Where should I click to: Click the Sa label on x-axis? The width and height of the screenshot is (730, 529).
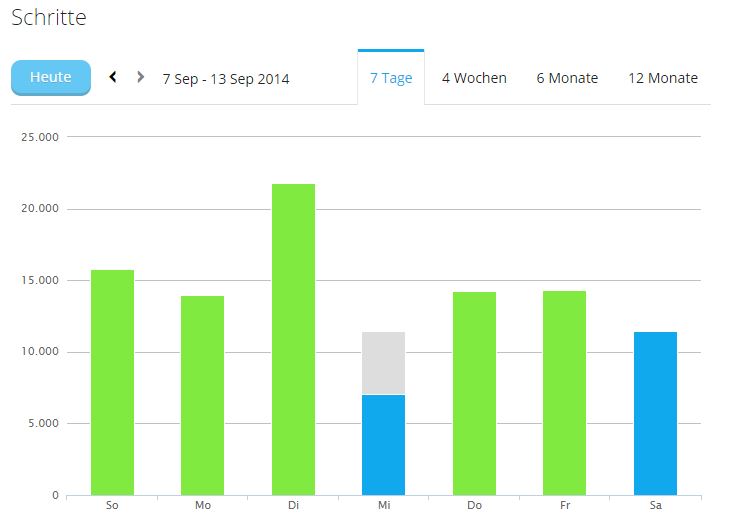tap(655, 506)
